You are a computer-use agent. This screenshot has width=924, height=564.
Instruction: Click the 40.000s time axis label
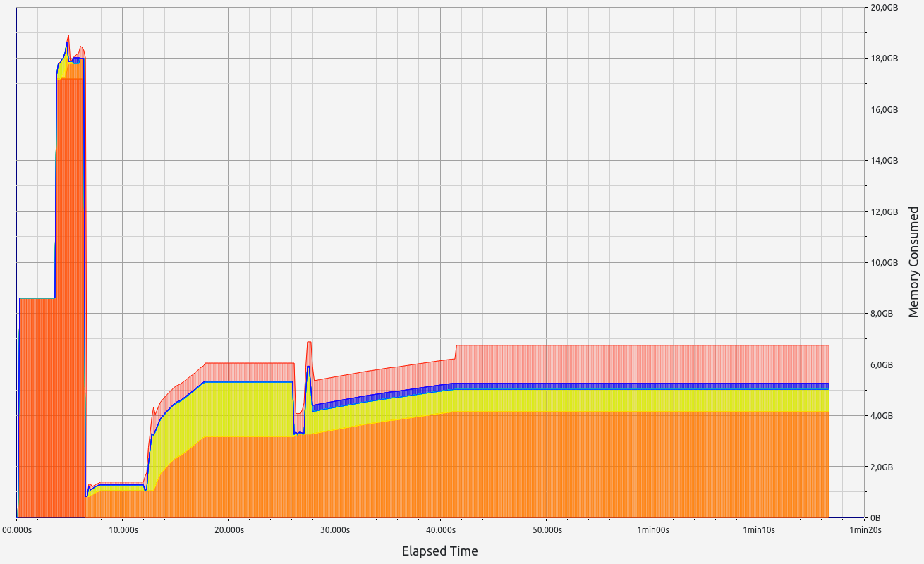pyautogui.click(x=440, y=529)
